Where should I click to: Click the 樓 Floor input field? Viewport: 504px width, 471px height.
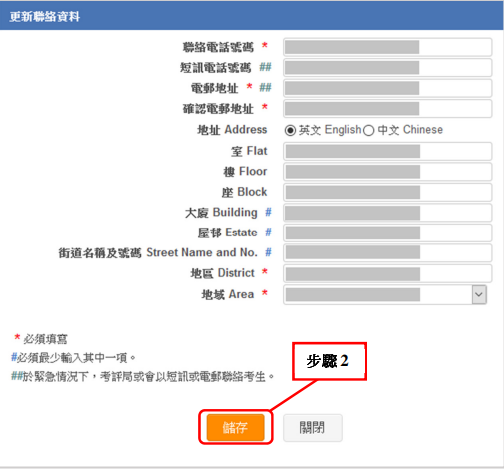(x=388, y=172)
